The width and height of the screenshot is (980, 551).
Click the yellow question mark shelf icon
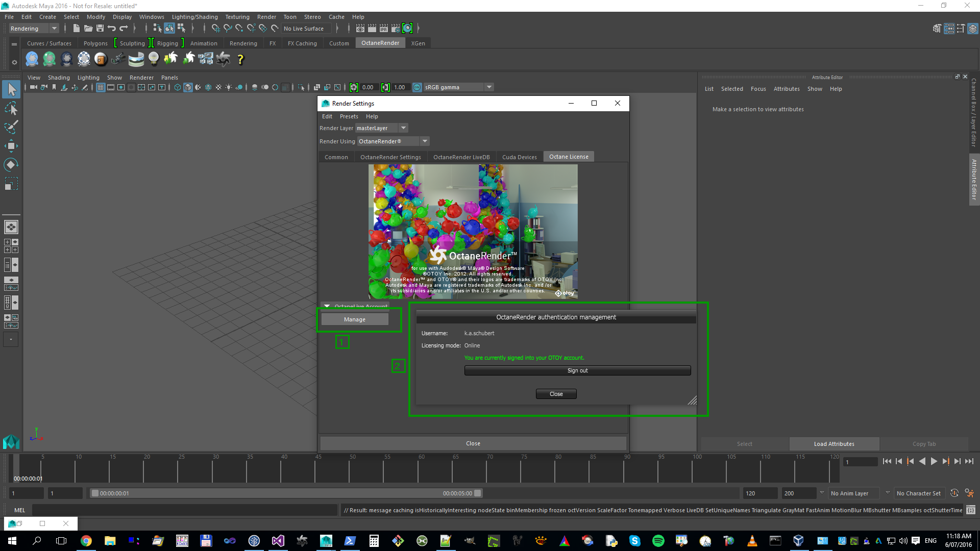tap(240, 59)
